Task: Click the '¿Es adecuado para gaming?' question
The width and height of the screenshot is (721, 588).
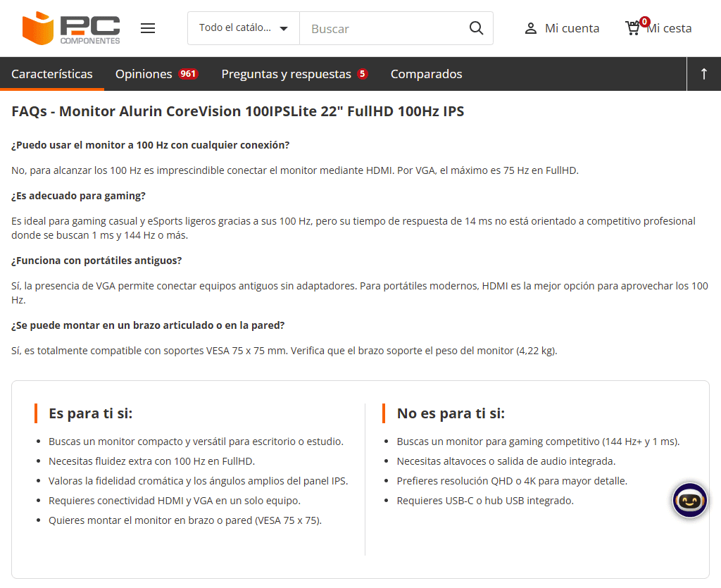Action: 79,196
